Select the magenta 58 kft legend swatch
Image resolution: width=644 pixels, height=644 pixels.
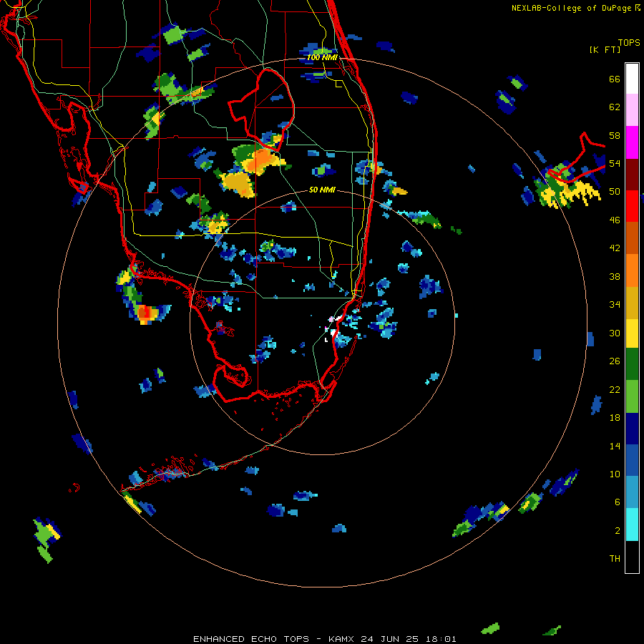(632, 142)
